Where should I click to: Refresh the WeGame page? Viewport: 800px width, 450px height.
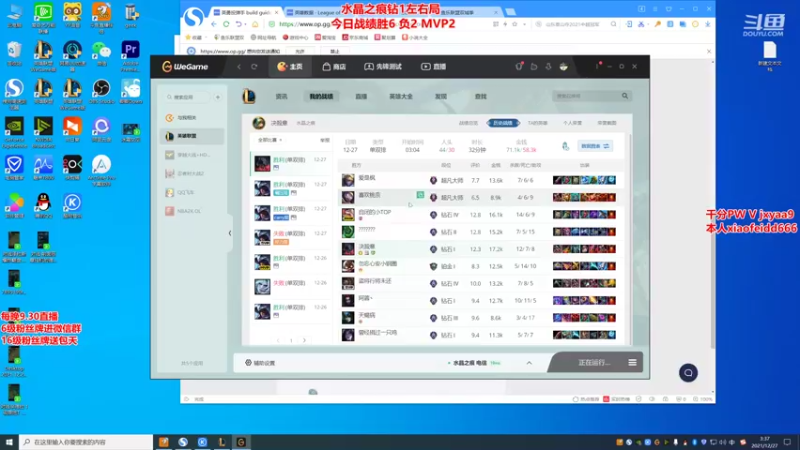click(254, 67)
